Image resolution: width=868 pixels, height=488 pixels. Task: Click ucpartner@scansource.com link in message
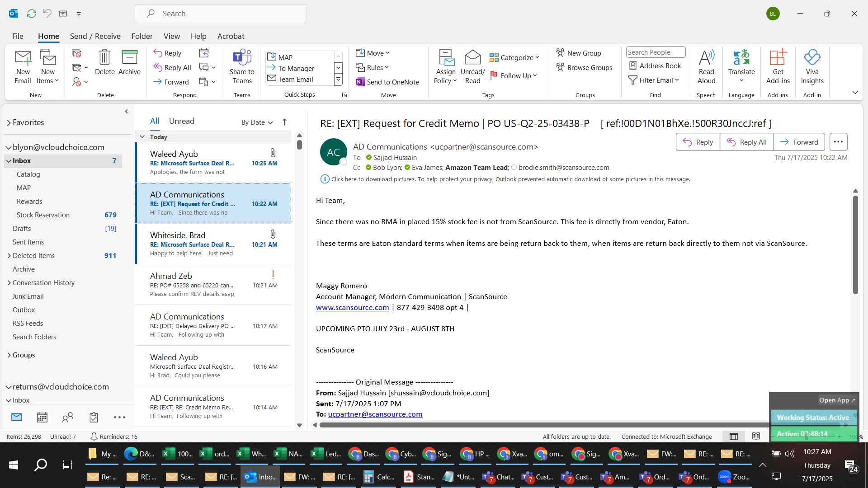(x=375, y=414)
